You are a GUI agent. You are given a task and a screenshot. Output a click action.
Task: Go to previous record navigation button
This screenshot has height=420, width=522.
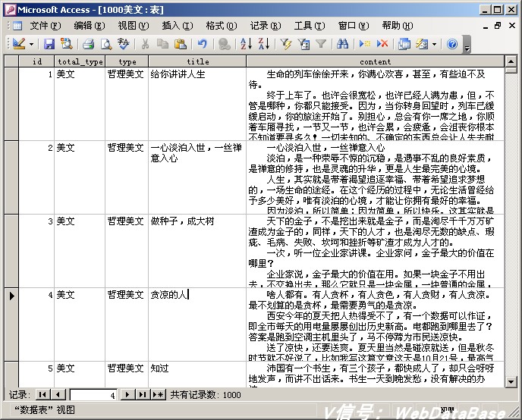pyautogui.click(x=58, y=395)
